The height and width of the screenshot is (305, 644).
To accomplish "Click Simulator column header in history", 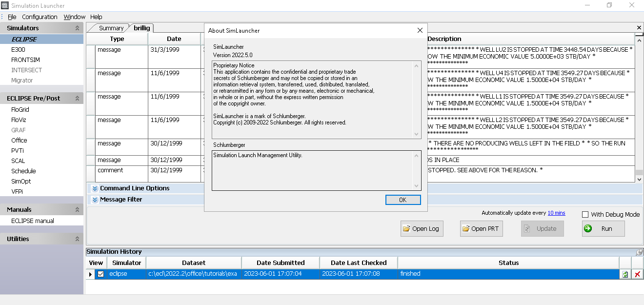I will coord(126,263).
